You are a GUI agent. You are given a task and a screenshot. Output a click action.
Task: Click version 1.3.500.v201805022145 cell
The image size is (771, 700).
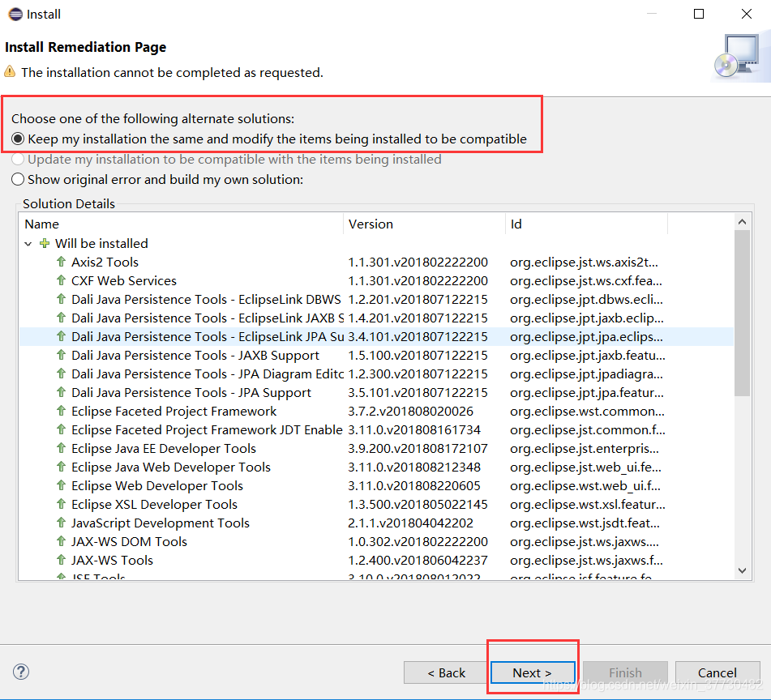pos(418,505)
